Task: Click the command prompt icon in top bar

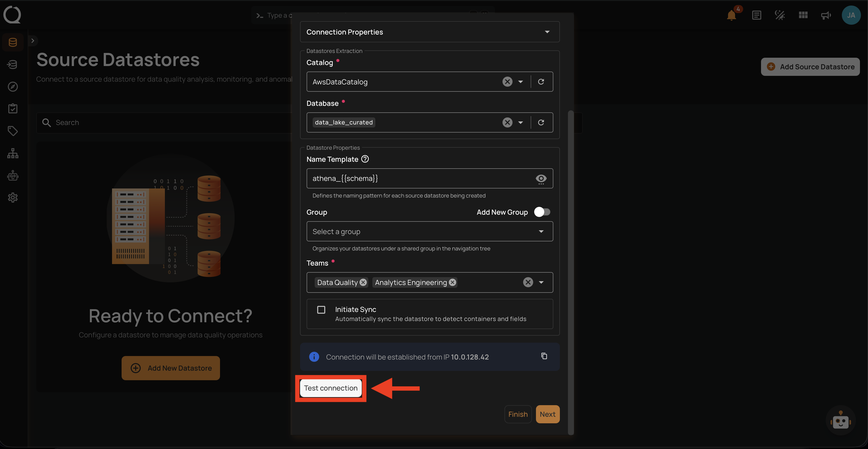Action: [x=260, y=16]
